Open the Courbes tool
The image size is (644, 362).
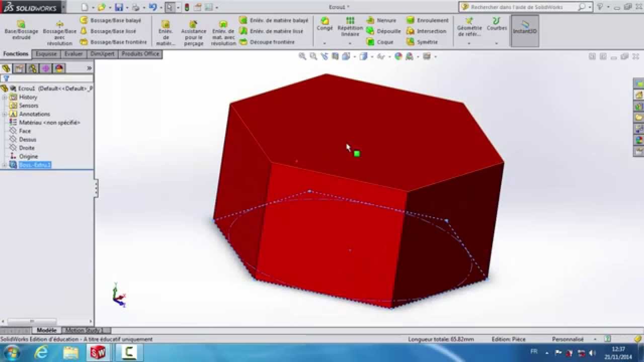[x=497, y=24]
